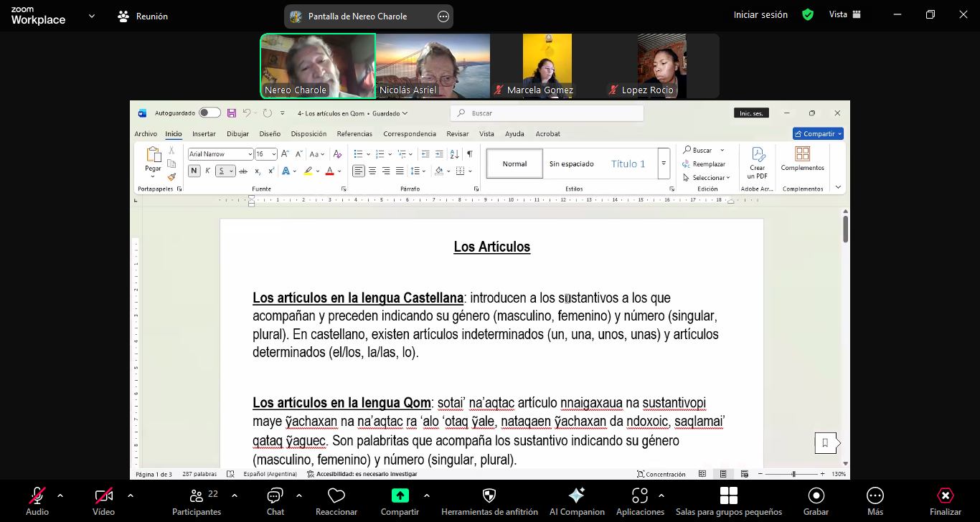Screen dimensions: 980x522
Task: Toggle the Autoguardado switch in Word
Action: (x=209, y=113)
